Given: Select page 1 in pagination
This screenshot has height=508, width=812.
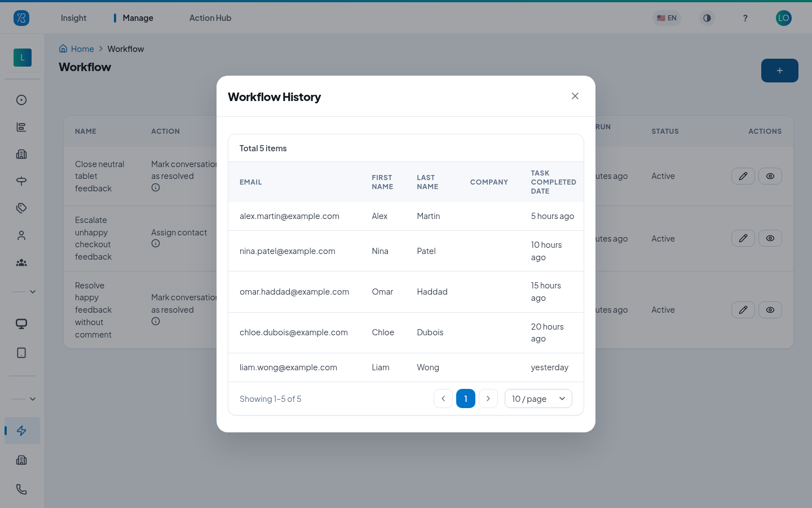Looking at the screenshot, I should [466, 398].
